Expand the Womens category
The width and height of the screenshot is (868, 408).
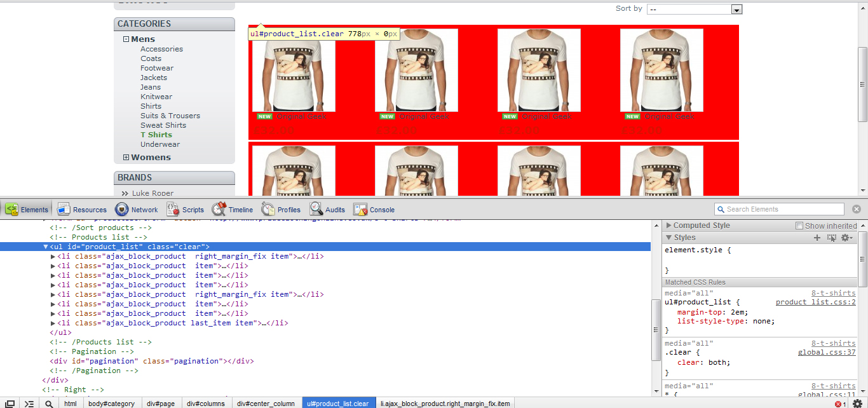[x=126, y=158]
